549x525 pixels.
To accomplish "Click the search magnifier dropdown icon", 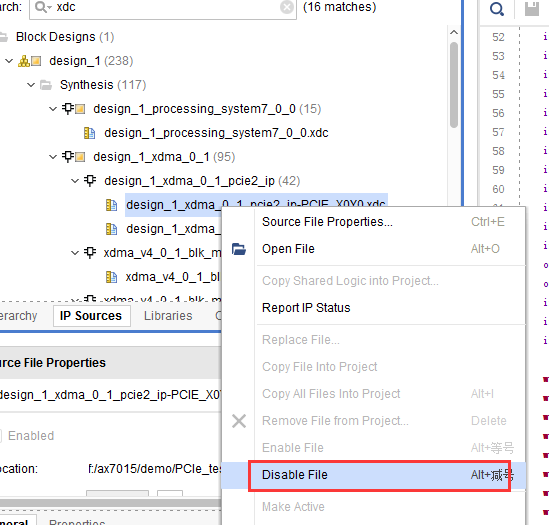I will point(43,7).
